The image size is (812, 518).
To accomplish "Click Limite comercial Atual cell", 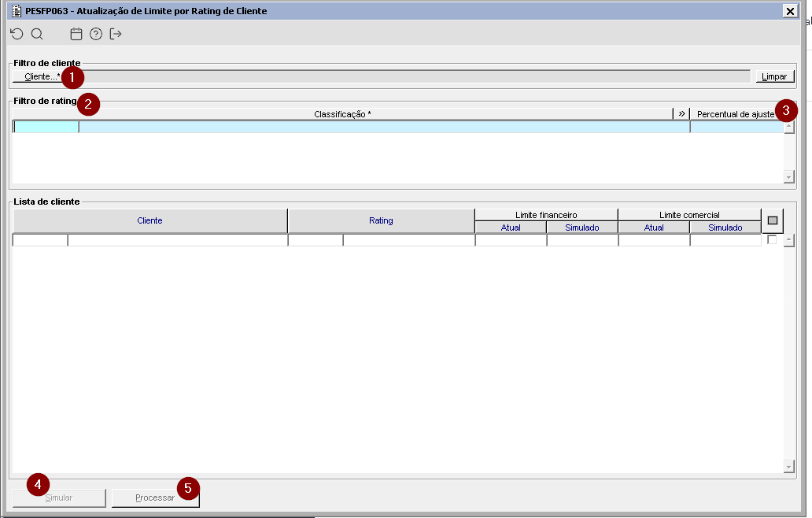I will click(654, 240).
